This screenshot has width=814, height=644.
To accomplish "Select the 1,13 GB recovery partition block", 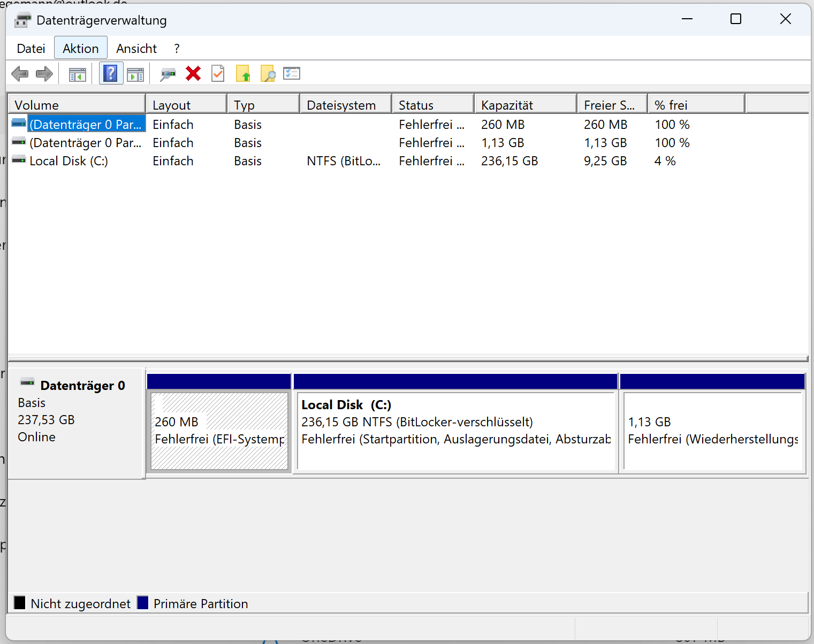I will click(x=712, y=424).
